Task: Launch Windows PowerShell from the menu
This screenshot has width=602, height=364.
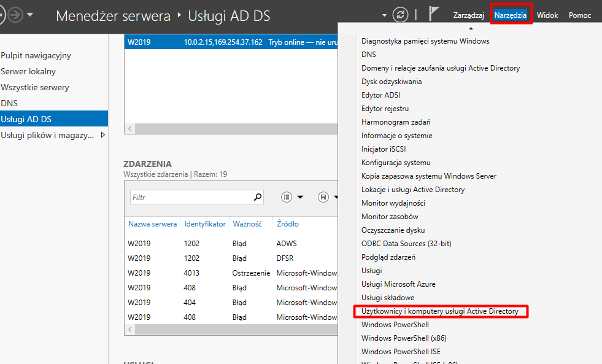Action: pos(395,325)
